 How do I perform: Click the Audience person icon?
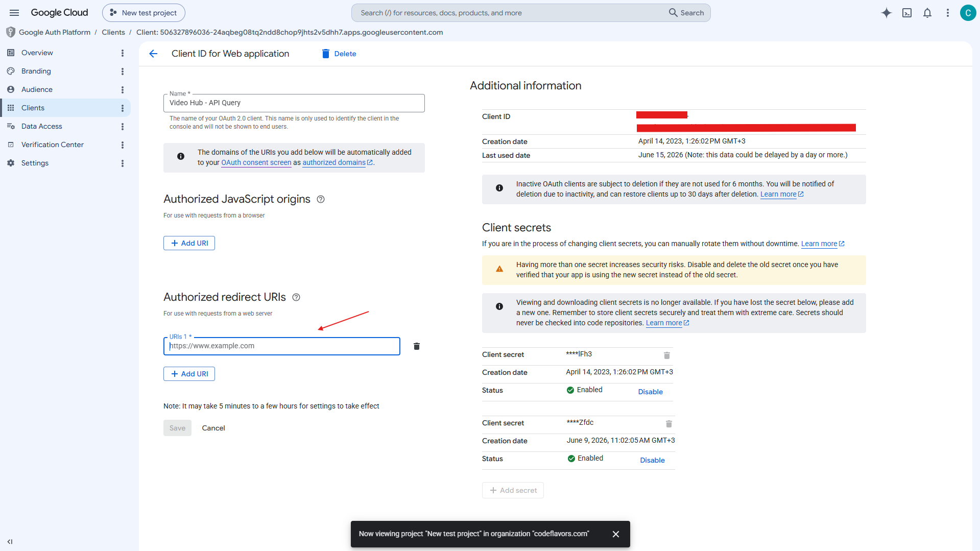point(11,89)
